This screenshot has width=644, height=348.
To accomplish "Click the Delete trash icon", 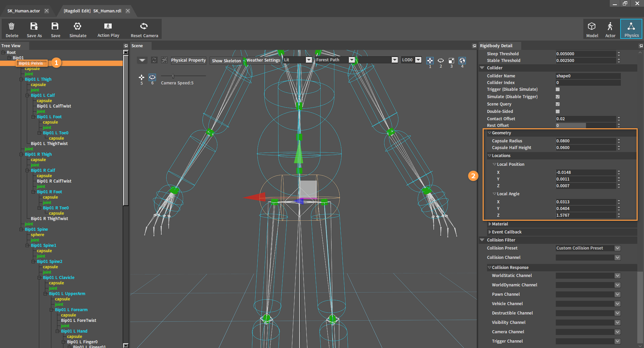I will click(x=11, y=26).
